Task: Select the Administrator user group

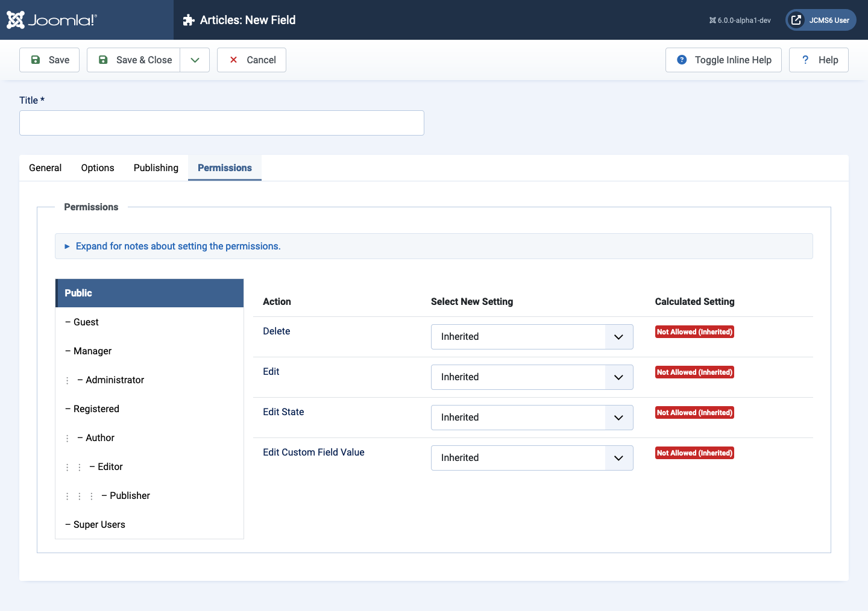Action: point(115,380)
